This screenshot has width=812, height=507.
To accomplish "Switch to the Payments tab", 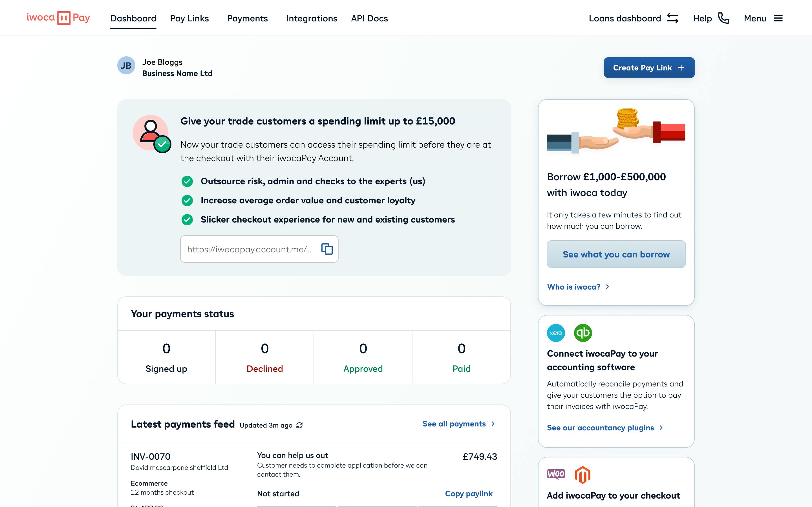I will 247,18.
